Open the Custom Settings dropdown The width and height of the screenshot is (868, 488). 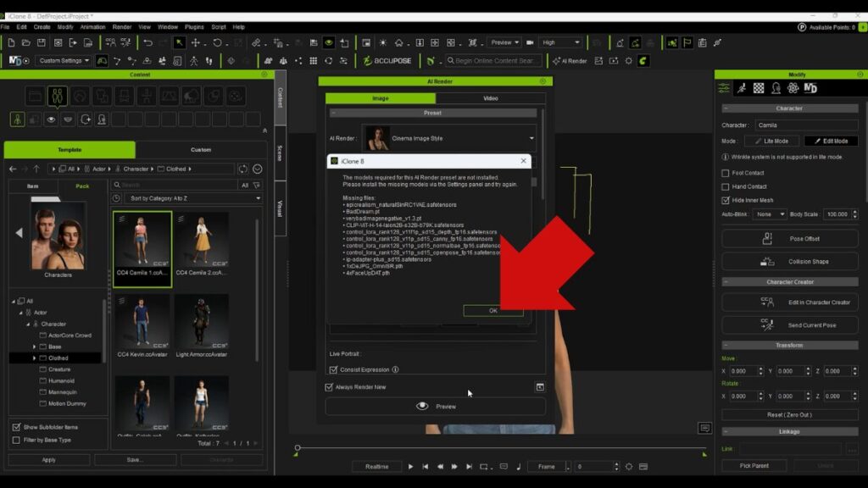coord(64,61)
